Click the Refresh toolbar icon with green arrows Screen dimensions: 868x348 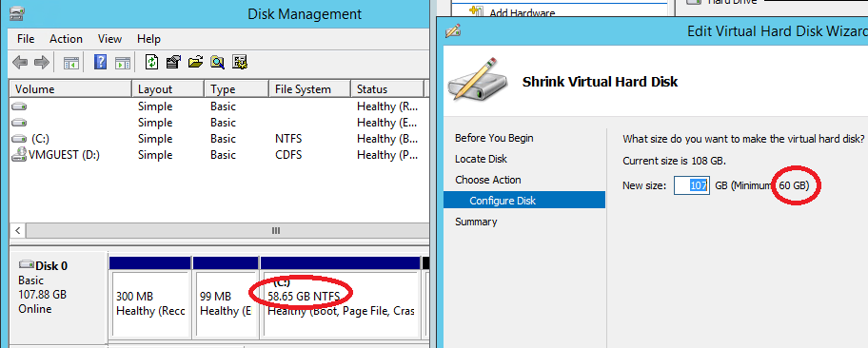click(151, 62)
